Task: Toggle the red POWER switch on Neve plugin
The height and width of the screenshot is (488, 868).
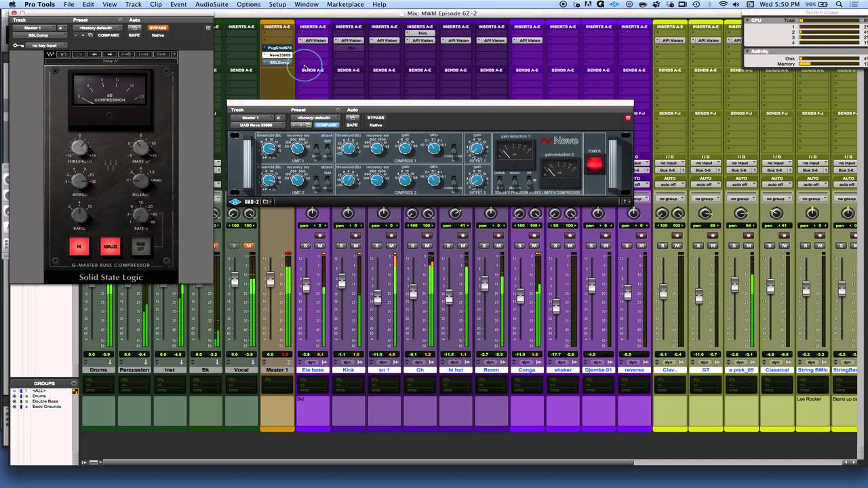Action: pyautogui.click(x=594, y=163)
